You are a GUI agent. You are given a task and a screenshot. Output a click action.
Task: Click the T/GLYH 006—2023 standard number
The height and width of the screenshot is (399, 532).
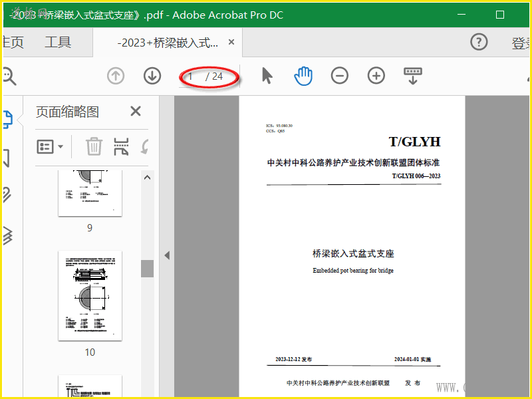coord(416,176)
